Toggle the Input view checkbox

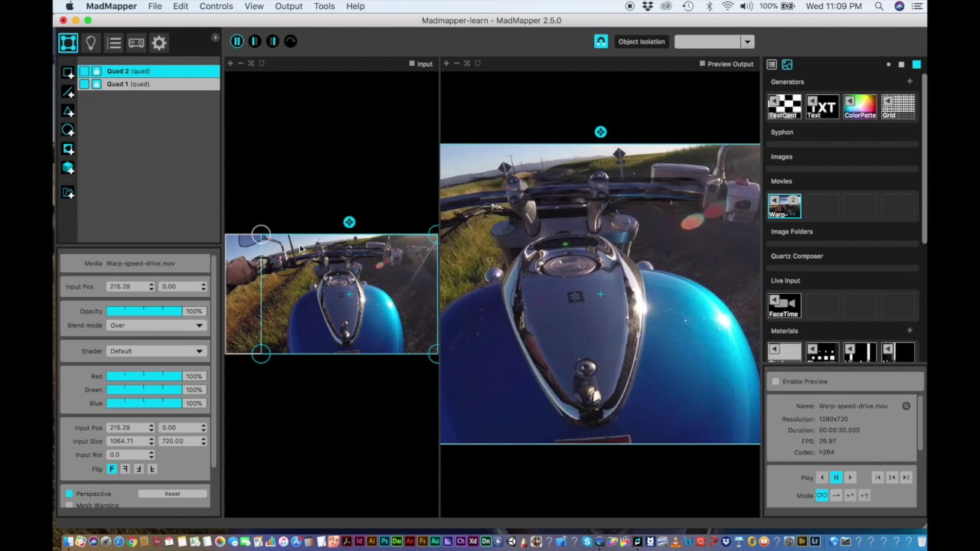click(412, 64)
